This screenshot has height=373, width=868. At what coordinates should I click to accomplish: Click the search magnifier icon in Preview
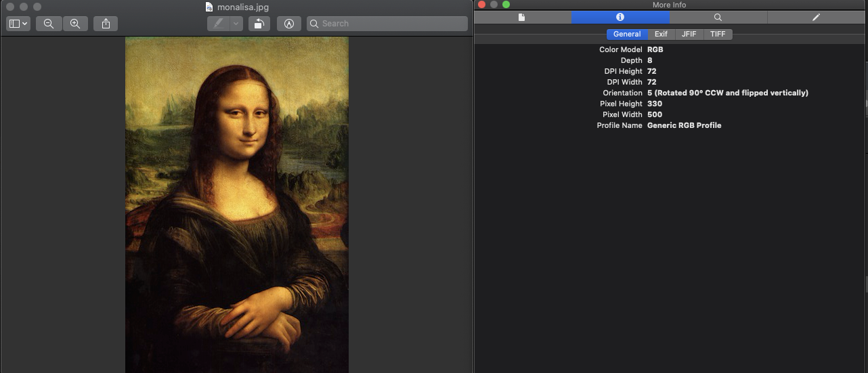tap(314, 24)
